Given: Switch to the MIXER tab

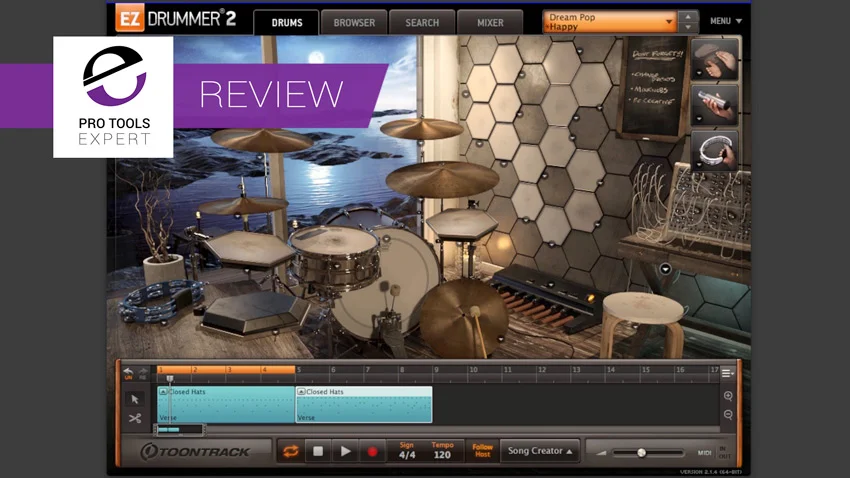Looking at the screenshot, I should 490,23.
